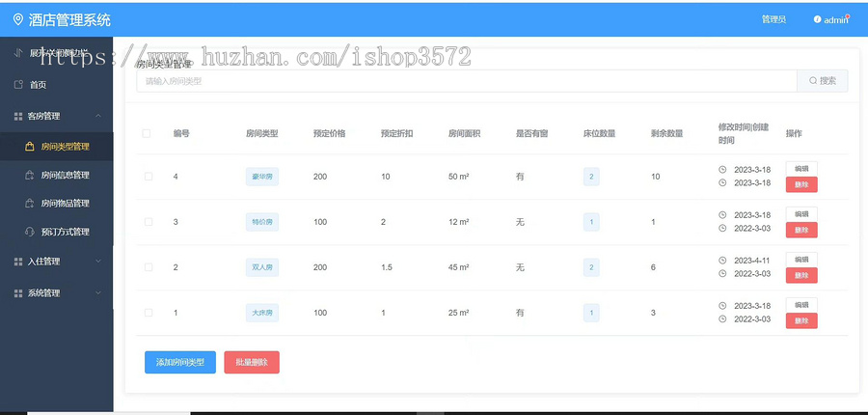
Task: Click the 床位数量 column header
Action: (600, 133)
